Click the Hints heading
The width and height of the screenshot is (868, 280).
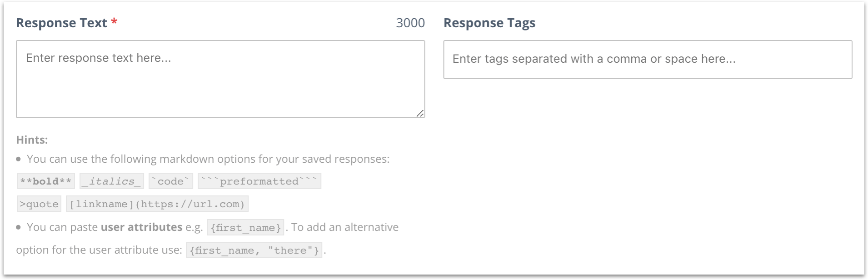click(32, 140)
